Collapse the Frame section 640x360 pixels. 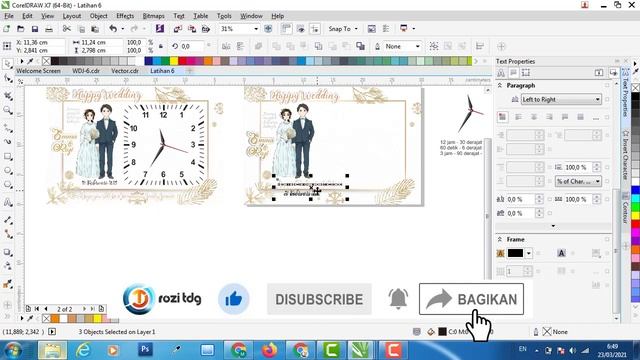pos(500,239)
